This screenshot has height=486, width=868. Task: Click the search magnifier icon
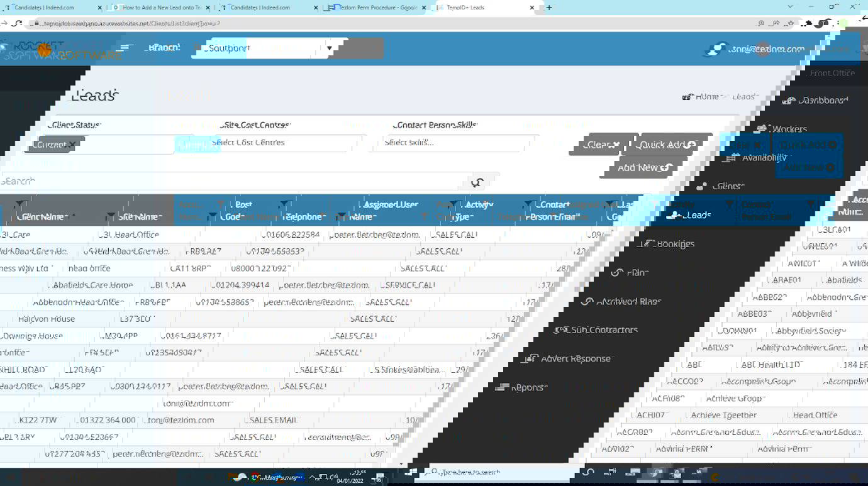pos(478,183)
